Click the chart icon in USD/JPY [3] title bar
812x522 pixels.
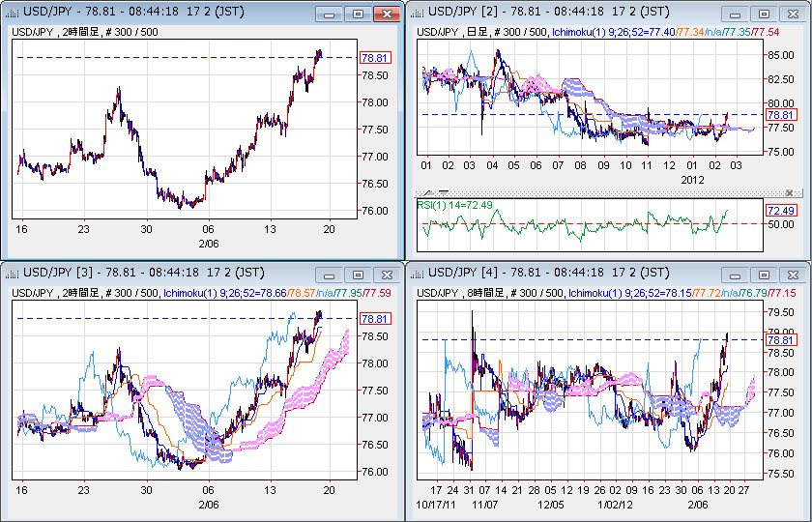pyautogui.click(x=13, y=274)
